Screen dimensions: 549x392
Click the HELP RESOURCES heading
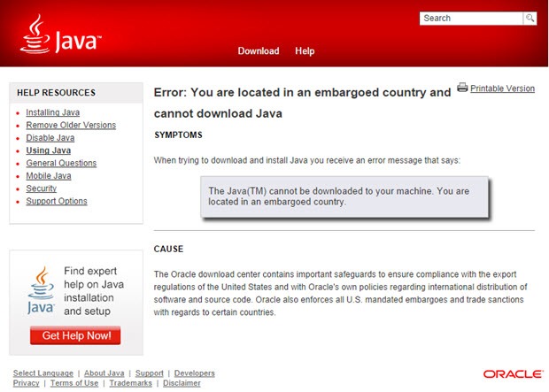click(x=56, y=93)
